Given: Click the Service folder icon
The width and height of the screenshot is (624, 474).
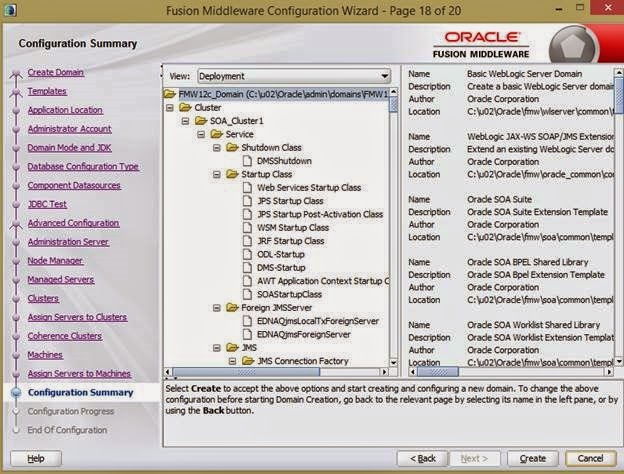Looking at the screenshot, I should point(216,134).
